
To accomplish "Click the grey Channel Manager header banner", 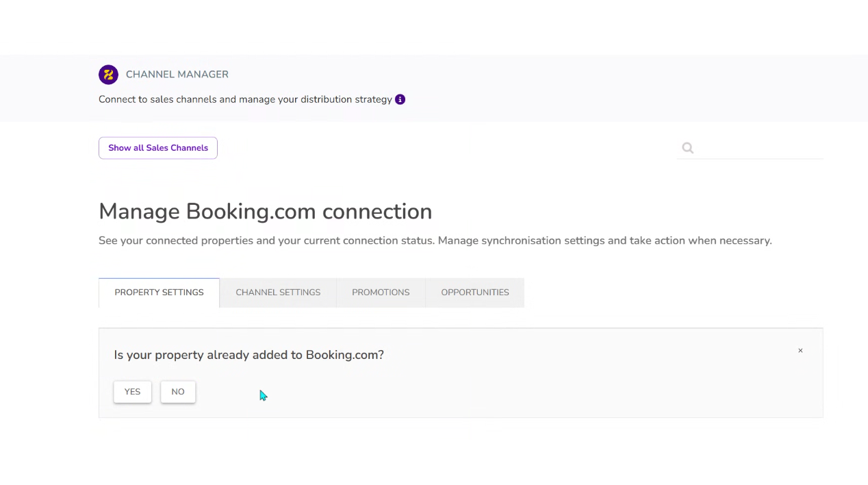I will [548, 82].
